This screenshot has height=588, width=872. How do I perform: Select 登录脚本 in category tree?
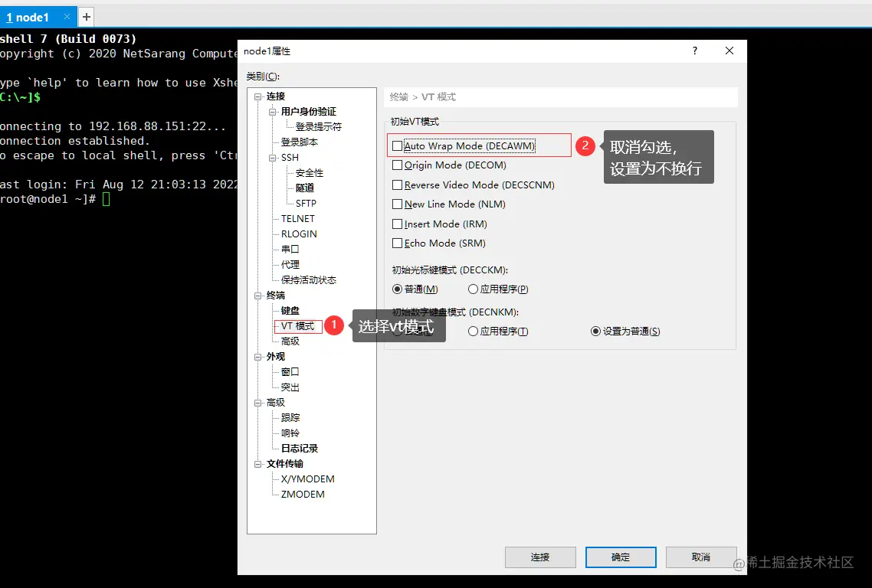click(299, 142)
